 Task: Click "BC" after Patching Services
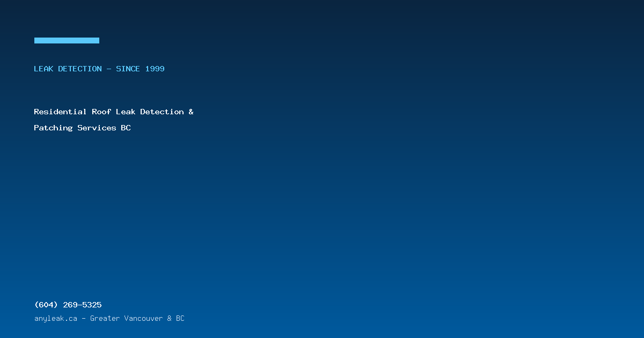coord(126,128)
